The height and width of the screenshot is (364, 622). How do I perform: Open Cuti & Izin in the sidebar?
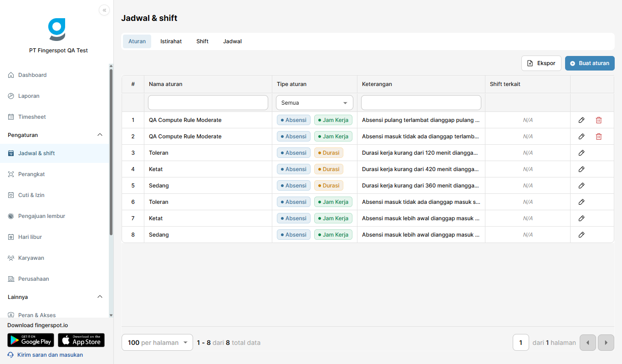(54, 195)
